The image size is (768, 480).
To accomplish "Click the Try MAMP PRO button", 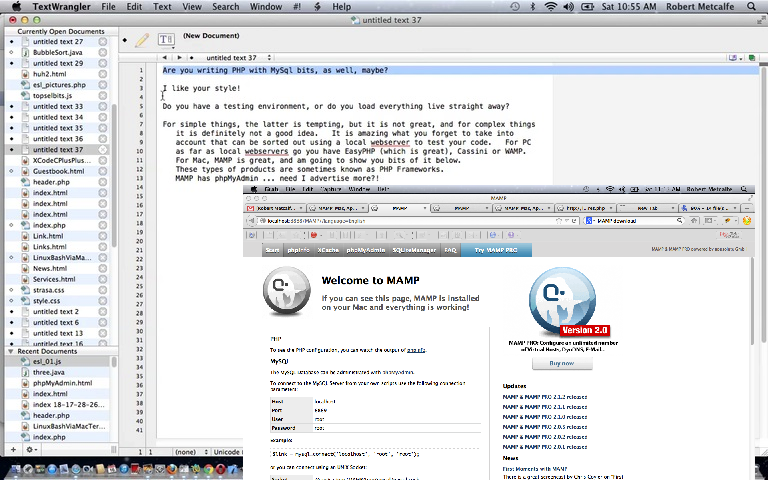I will [496, 250].
